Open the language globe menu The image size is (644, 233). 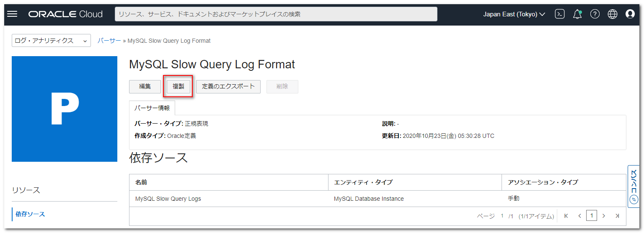click(613, 14)
